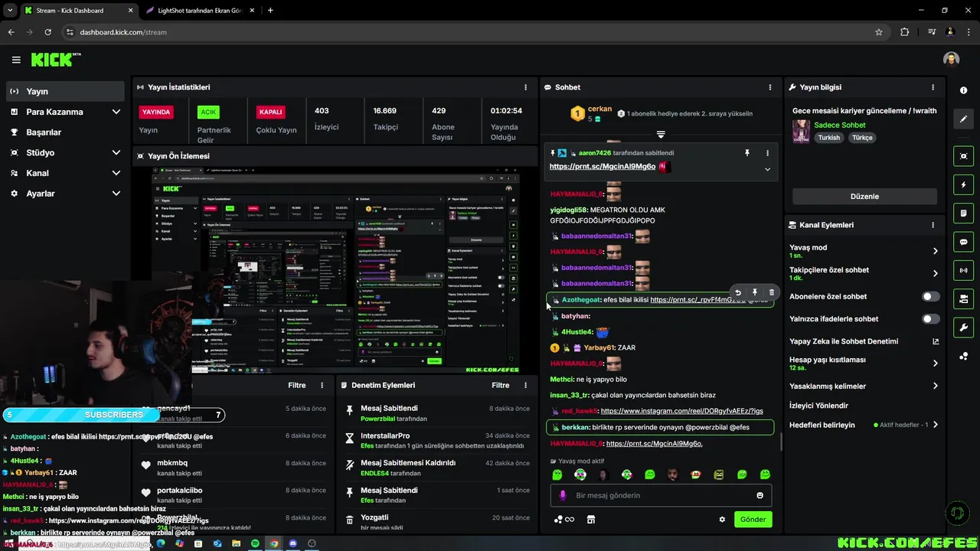This screenshot has width=980, height=551.
Task: Open the user profile avatar menu
Action: pos(951,60)
